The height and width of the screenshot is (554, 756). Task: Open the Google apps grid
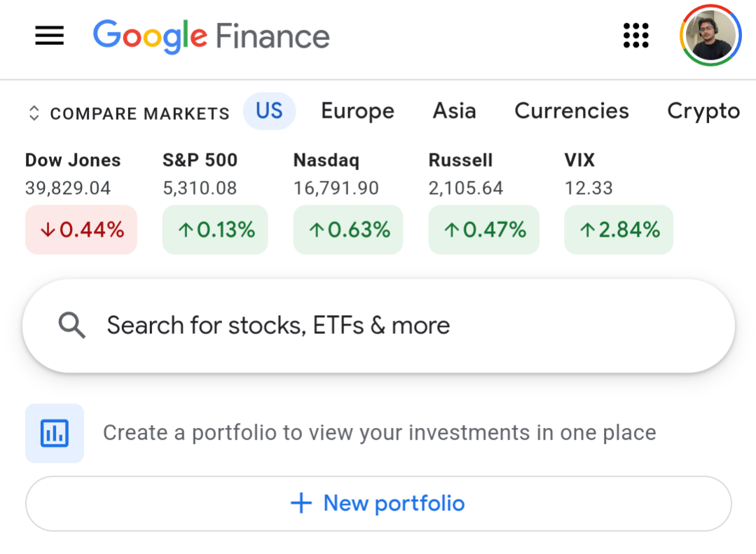[x=635, y=36]
